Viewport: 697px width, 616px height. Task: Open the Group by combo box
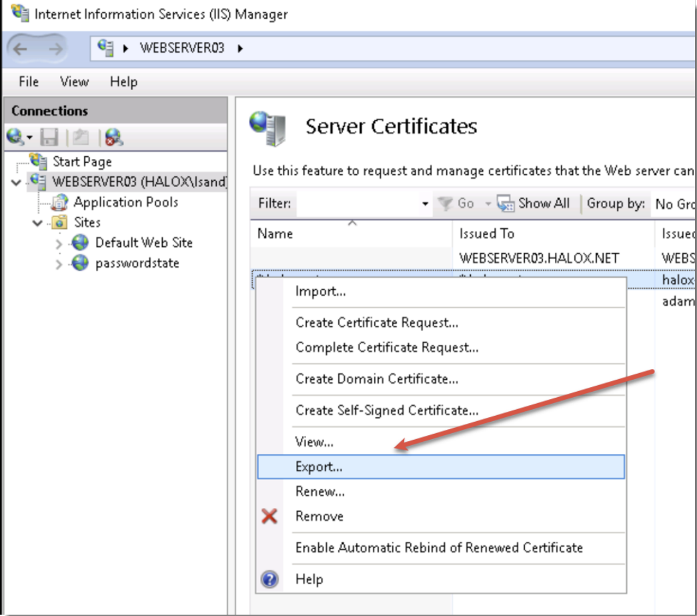coord(674,204)
